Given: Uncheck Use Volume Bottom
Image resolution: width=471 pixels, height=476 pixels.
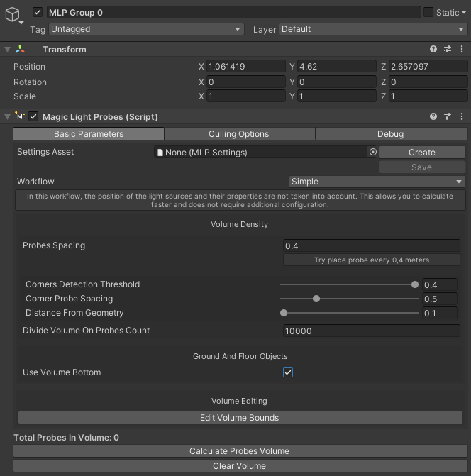Looking at the screenshot, I should click(x=288, y=372).
